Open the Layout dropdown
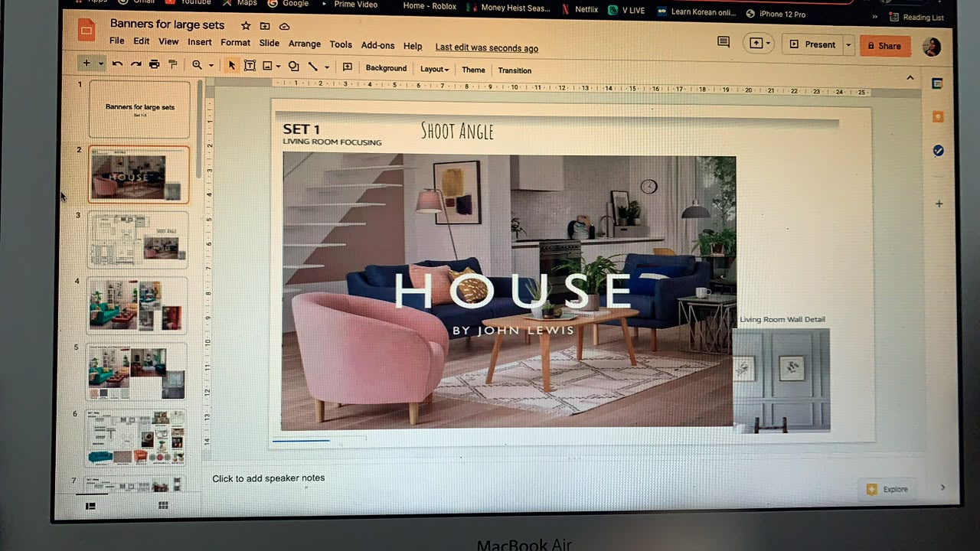The width and height of the screenshot is (980, 551). pos(434,69)
